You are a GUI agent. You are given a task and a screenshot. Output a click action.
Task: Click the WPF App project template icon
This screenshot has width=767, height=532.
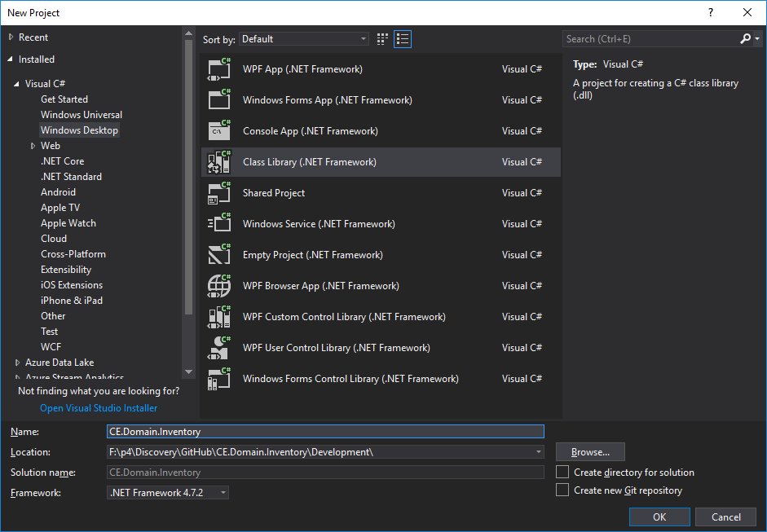pyautogui.click(x=219, y=69)
